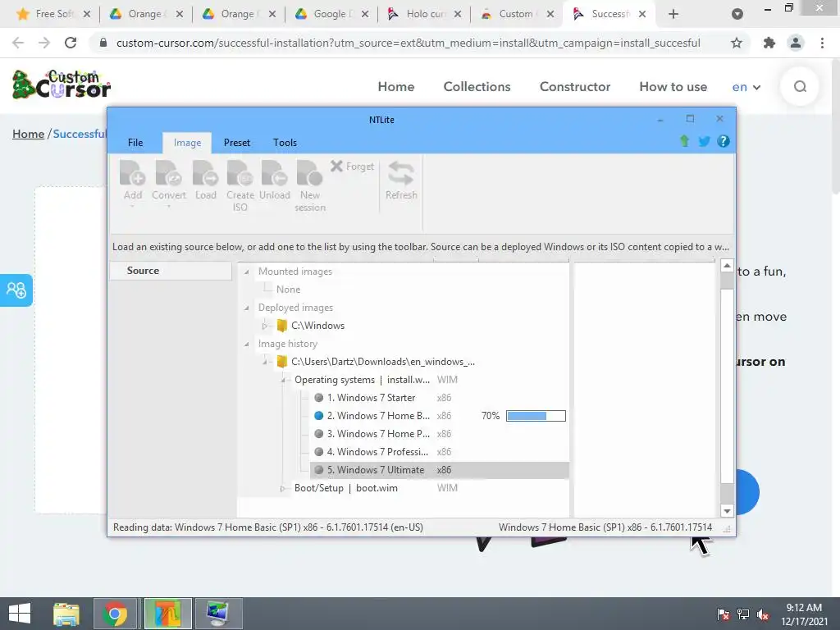
Task: Open NTLite's Twitter bird icon
Action: click(x=704, y=141)
